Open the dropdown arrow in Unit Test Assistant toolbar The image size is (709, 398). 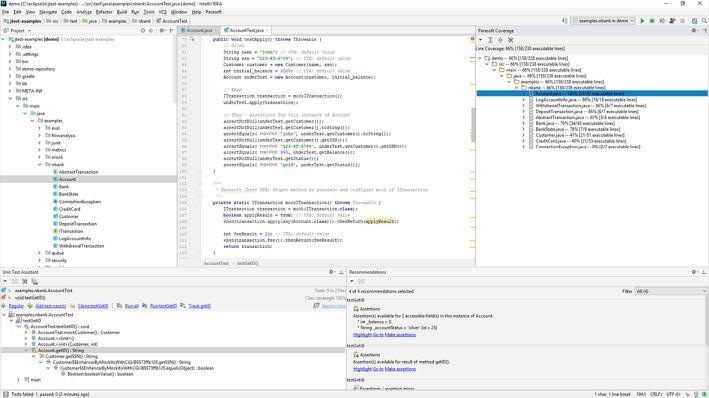click(x=5, y=281)
